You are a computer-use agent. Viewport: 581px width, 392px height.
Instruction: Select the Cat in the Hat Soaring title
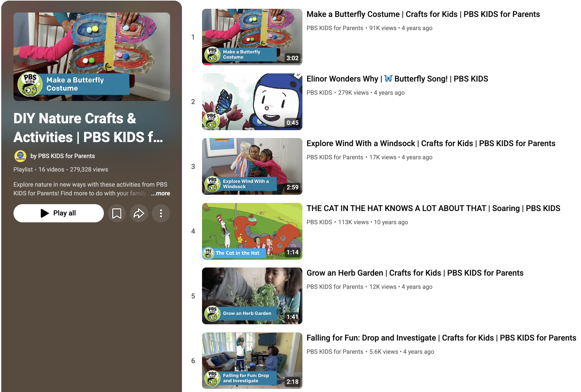pos(433,208)
